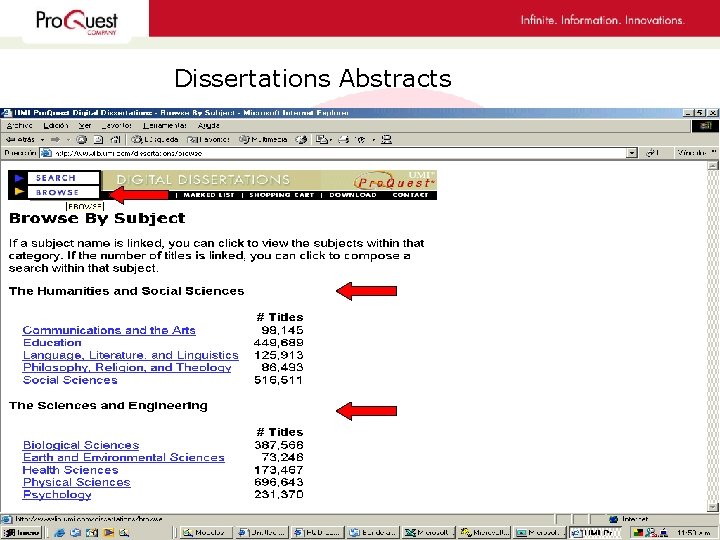This screenshot has height=540, width=720.
Task: Open the Edit icon dropdown arrow
Action: (373, 140)
